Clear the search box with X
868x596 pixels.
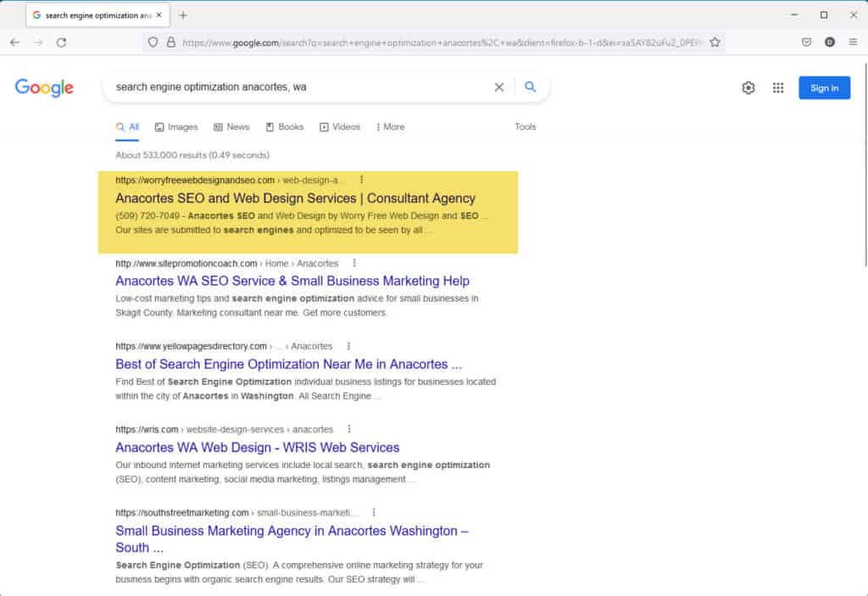(x=498, y=87)
